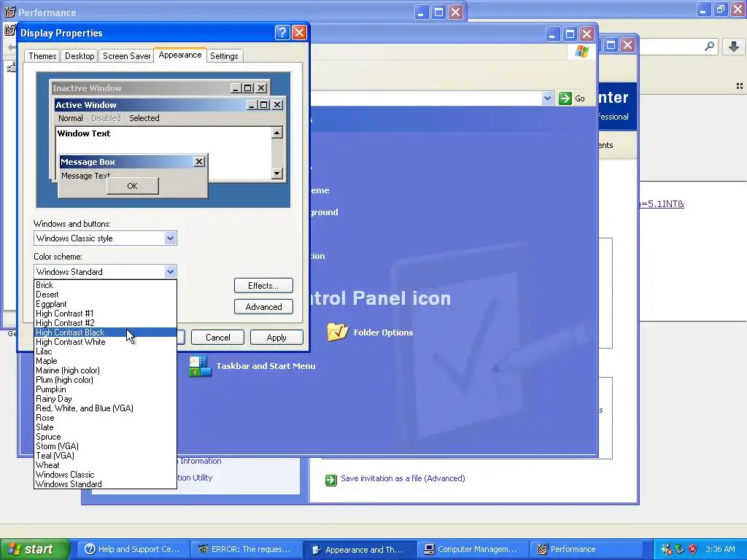
Task: Click the green Go arrow icon
Action: (x=565, y=98)
